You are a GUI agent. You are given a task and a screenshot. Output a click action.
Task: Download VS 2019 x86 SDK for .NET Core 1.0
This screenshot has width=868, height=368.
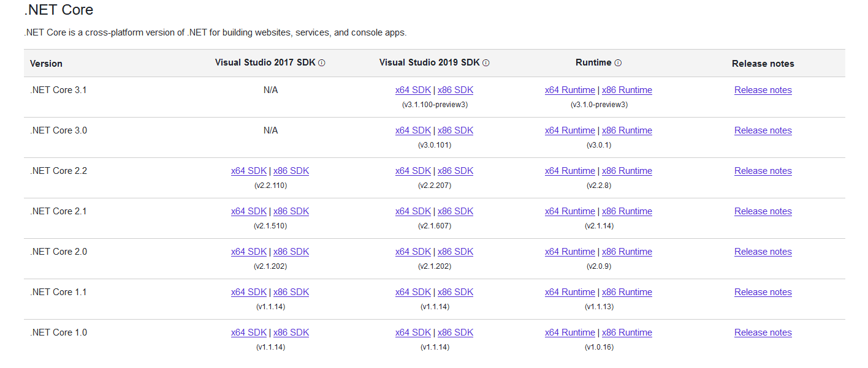[455, 332]
